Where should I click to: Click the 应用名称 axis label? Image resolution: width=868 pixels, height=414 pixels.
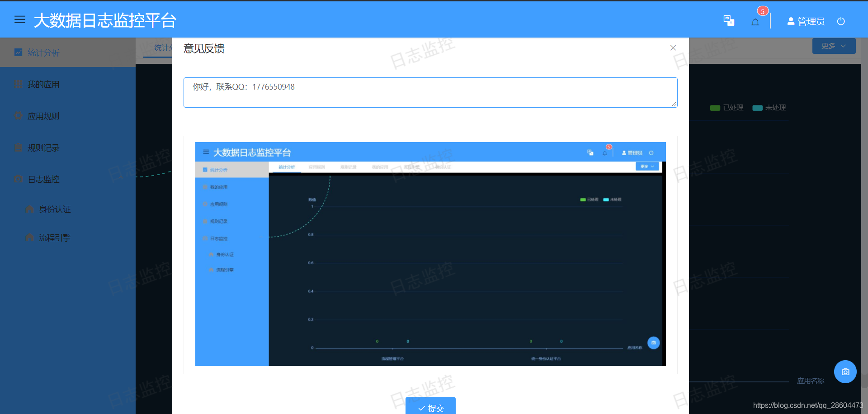click(x=811, y=381)
